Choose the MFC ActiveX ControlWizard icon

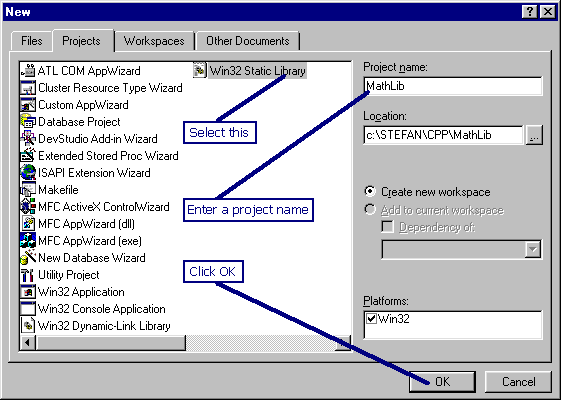28,207
